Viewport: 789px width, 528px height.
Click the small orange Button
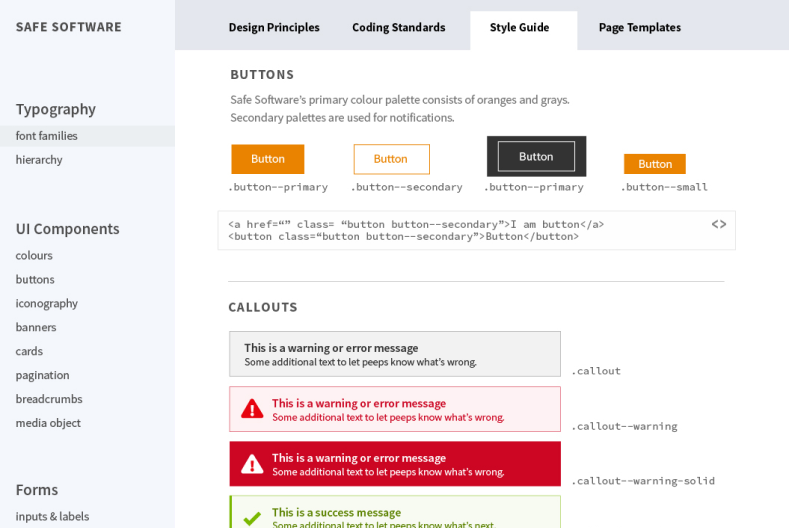655,164
